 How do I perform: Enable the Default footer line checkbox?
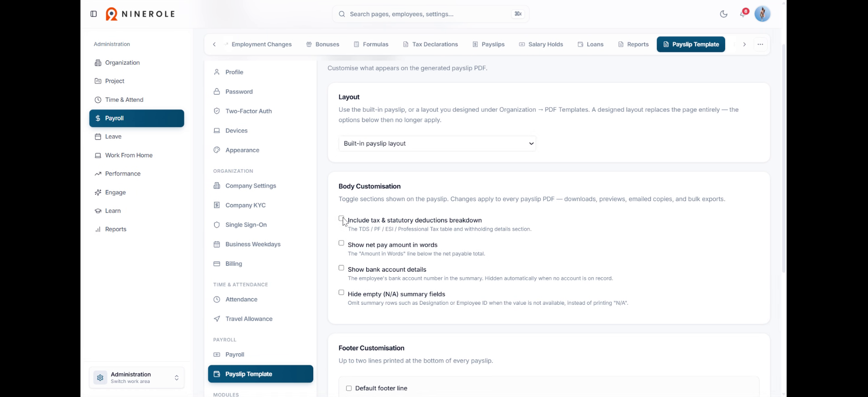click(x=349, y=388)
